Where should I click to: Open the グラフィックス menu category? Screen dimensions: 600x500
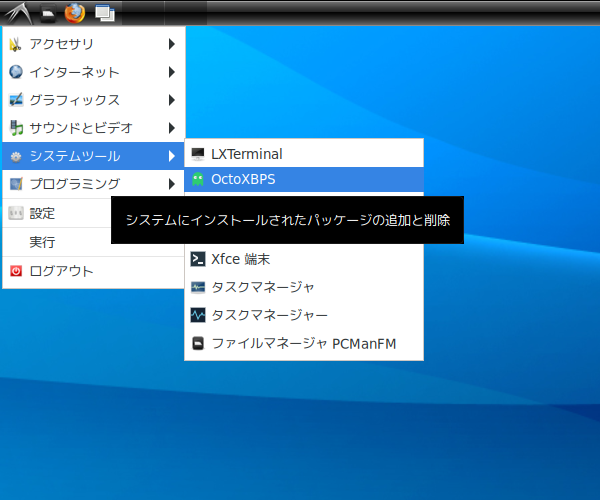coord(94,100)
